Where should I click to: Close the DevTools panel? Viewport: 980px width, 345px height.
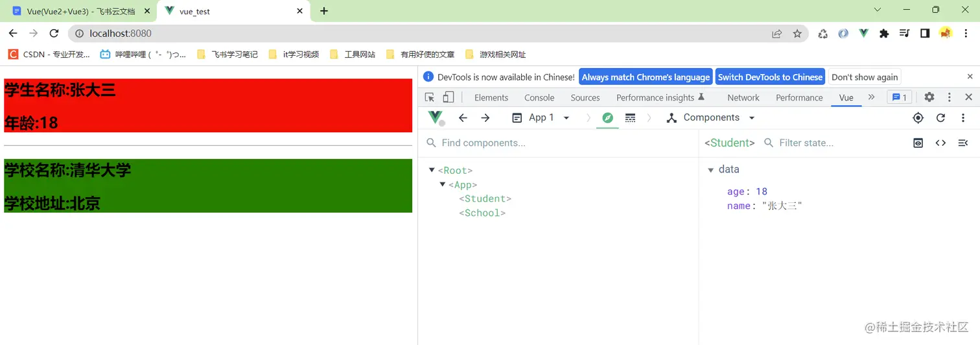click(x=968, y=97)
